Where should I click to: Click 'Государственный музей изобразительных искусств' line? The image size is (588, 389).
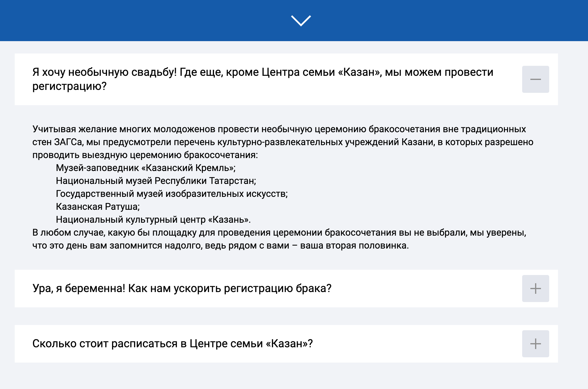[x=172, y=194]
